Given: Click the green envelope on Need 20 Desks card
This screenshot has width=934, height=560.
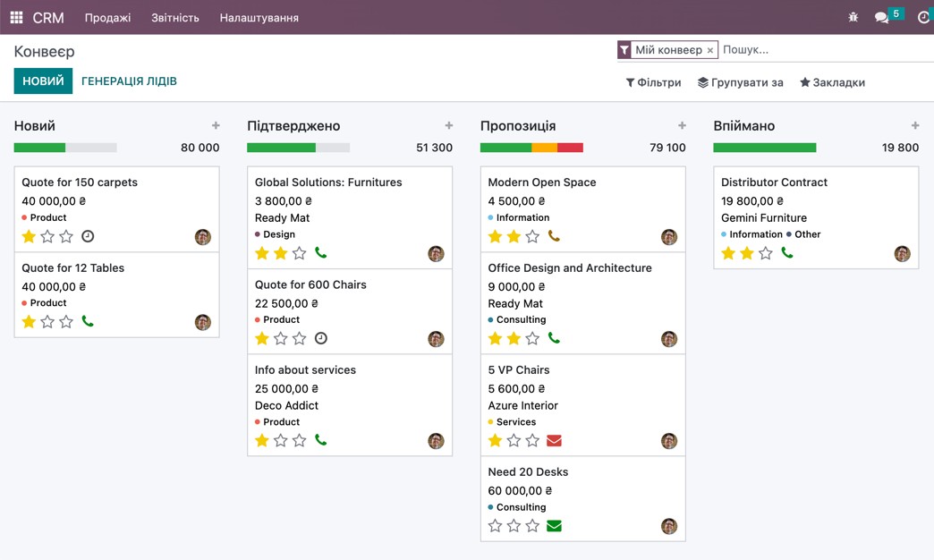Looking at the screenshot, I should 553,526.
